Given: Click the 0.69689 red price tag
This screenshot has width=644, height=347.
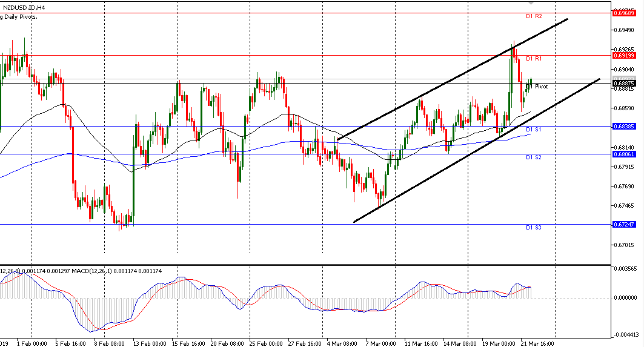Looking at the screenshot, I should (624, 12).
